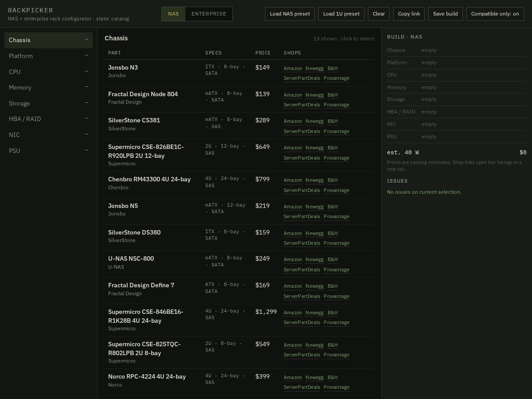Screen dimensions: 532x399
Task: Click Load NAS preset button
Action: (290, 14)
